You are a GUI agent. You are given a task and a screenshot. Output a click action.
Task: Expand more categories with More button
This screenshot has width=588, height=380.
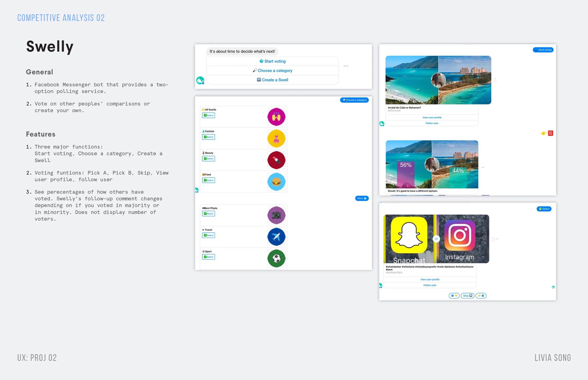[362, 198]
